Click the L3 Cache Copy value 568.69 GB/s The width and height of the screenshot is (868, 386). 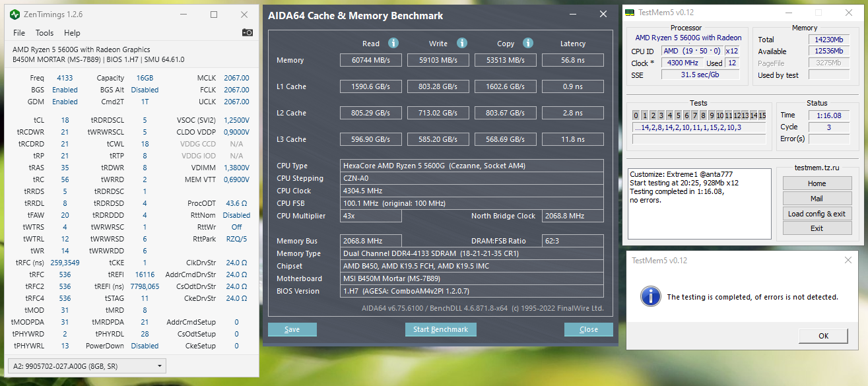(506, 139)
